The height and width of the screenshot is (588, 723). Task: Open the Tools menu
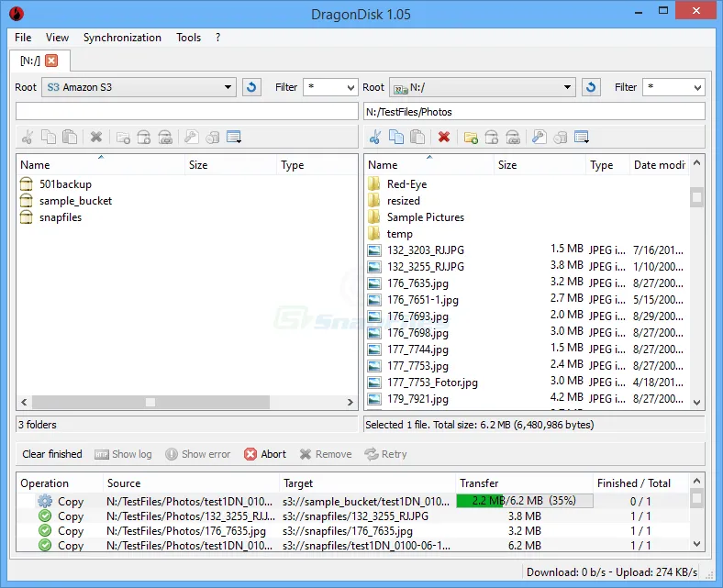click(189, 38)
